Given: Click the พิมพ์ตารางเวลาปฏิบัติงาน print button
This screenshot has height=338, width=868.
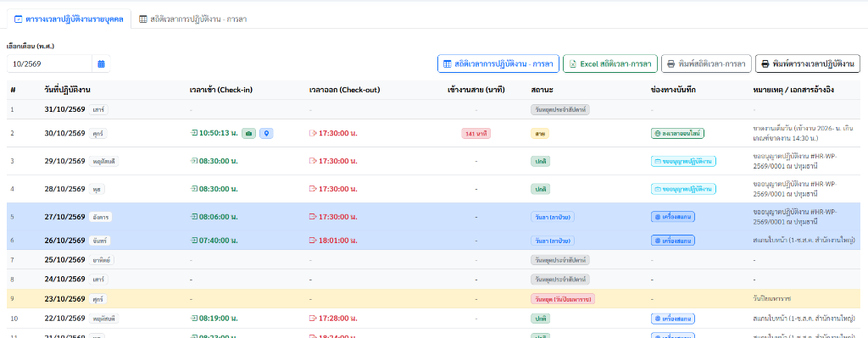Looking at the screenshot, I should tap(808, 64).
